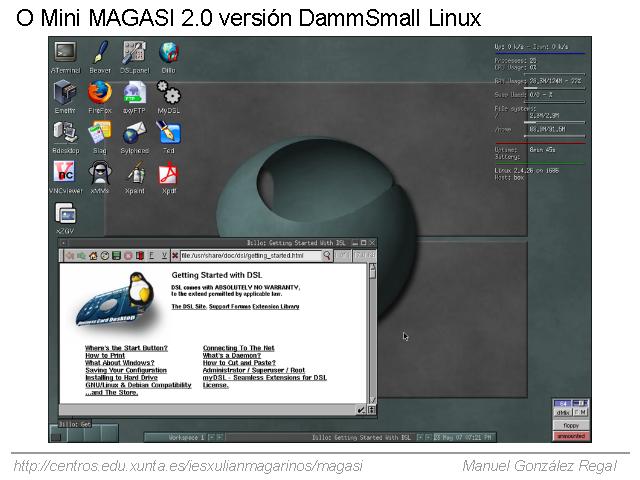Launch the Sylpheed mail client
This screenshot has width=640, height=480.
134,134
